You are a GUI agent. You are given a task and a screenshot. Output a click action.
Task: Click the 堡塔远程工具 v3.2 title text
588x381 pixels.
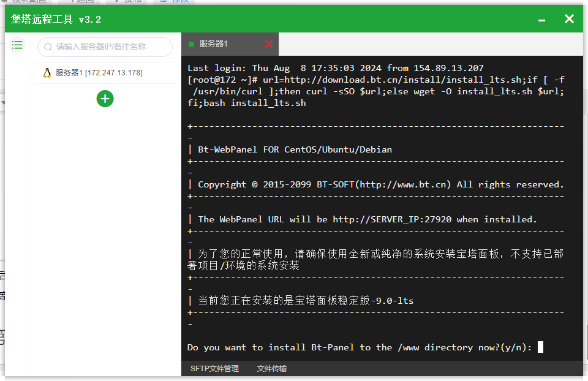click(56, 19)
